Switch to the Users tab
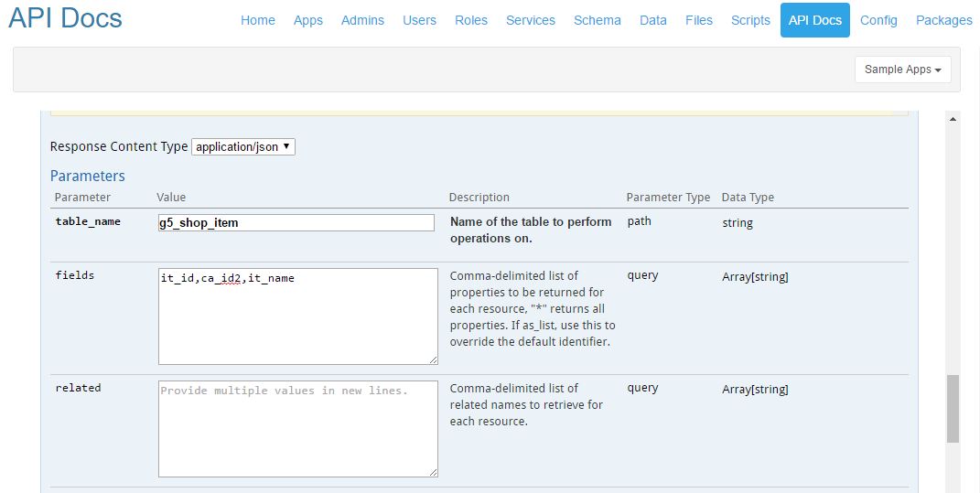This screenshot has width=980, height=493. [419, 20]
